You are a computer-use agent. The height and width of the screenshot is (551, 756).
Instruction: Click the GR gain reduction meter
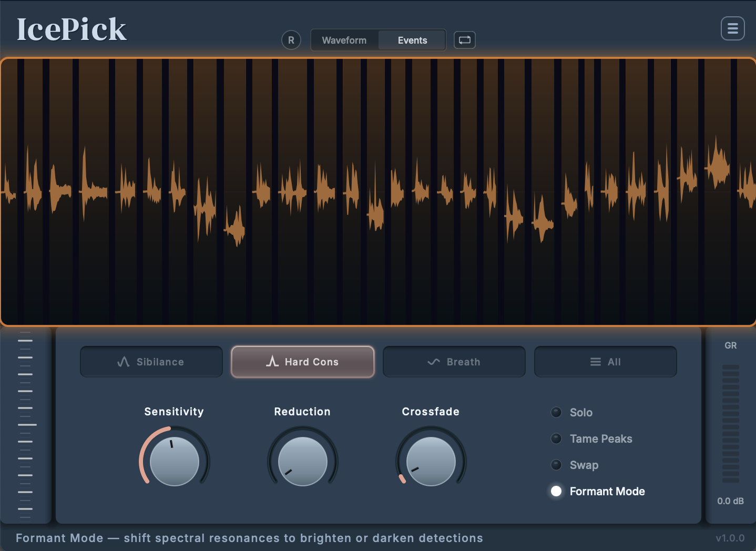click(x=731, y=423)
